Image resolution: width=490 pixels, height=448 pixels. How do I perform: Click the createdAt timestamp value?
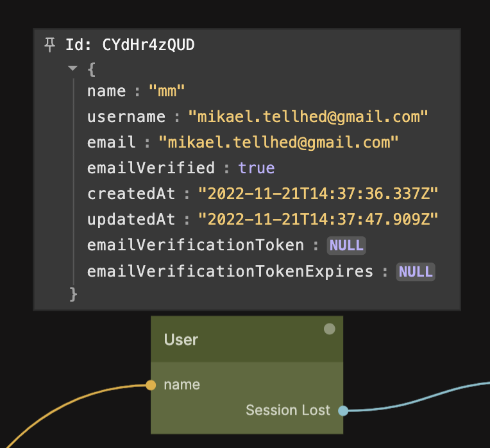318,194
